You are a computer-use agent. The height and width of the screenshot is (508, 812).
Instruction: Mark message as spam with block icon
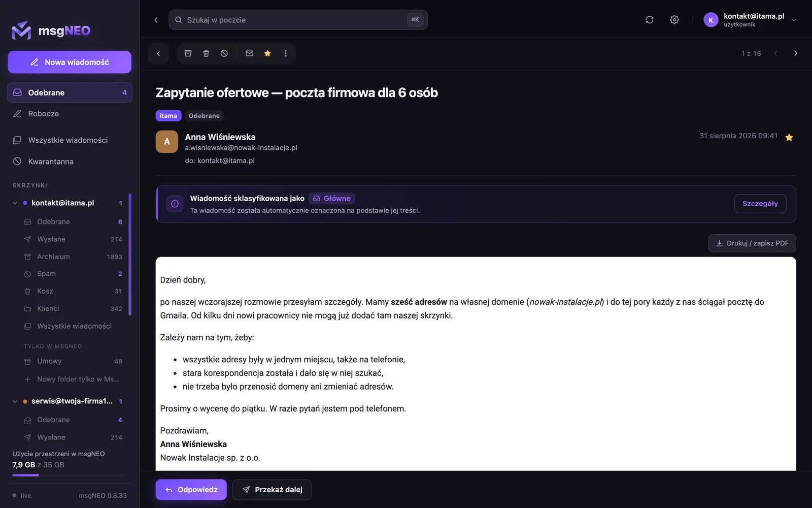click(224, 53)
